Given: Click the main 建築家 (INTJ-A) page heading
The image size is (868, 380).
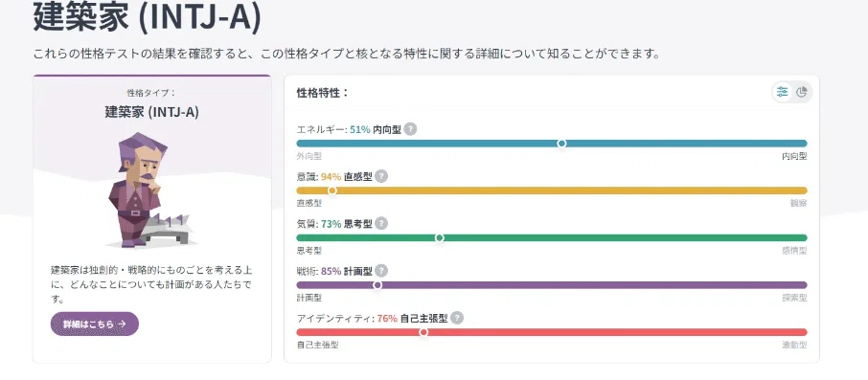Looking at the screenshot, I should click(147, 18).
